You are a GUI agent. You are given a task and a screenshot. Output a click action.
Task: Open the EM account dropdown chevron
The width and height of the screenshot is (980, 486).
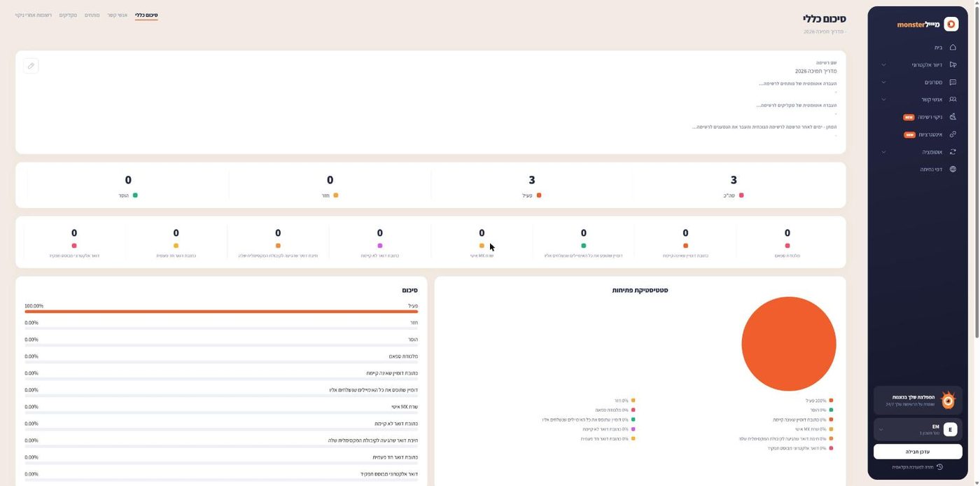click(881, 430)
